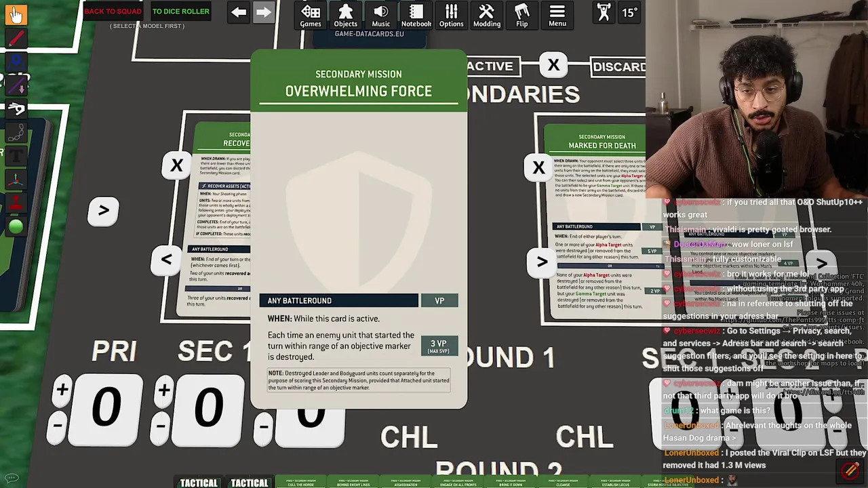
Task: Select the blue Zones tool
Action: click(x=16, y=62)
